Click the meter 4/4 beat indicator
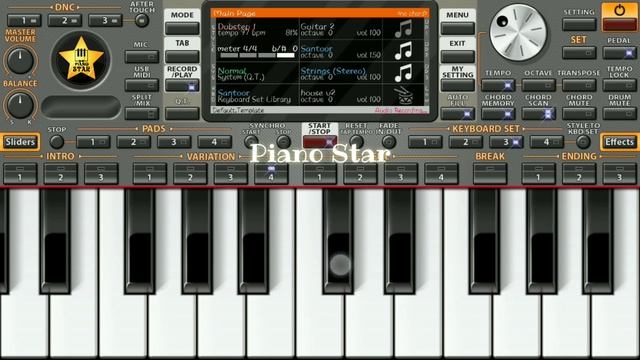This screenshot has width=640, height=360. 257,55
